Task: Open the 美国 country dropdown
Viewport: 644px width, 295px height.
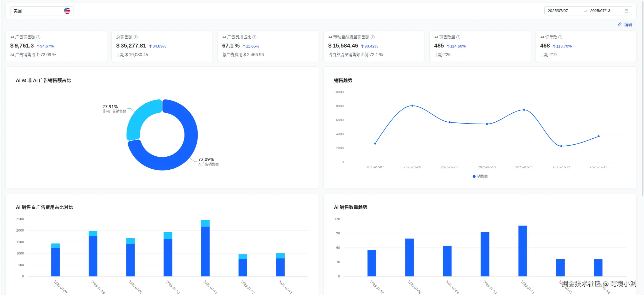Action: 39,11
